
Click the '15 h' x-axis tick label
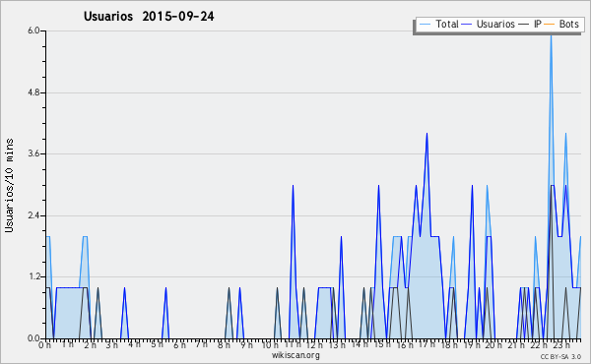[x=382, y=344]
